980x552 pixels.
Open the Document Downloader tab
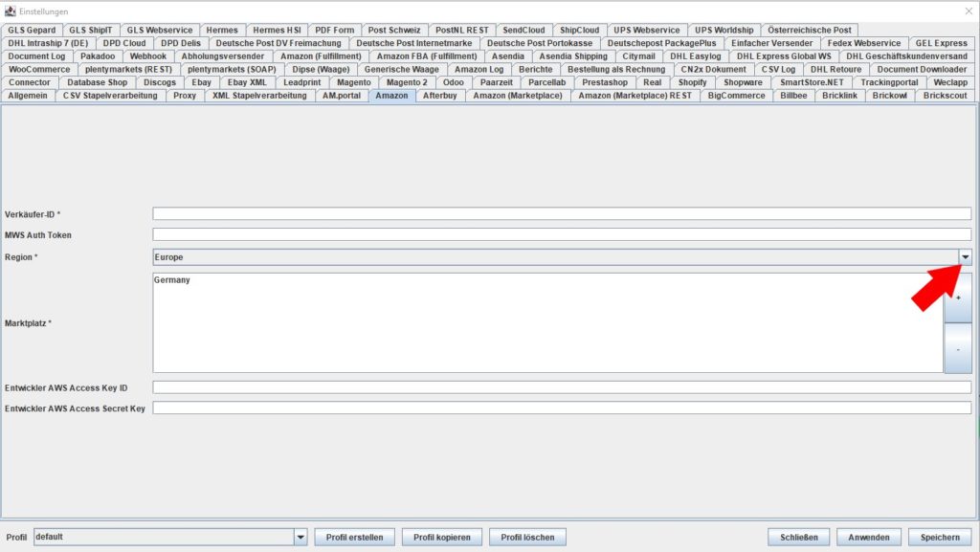922,69
